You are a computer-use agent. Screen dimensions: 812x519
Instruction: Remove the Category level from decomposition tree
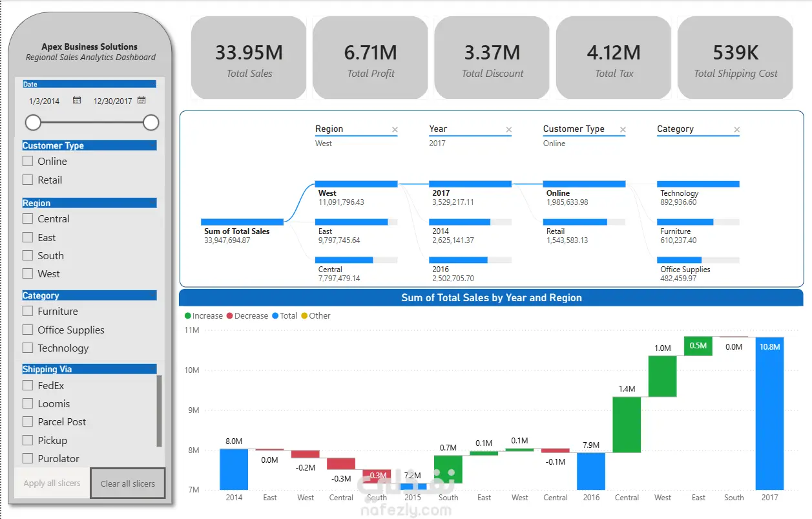[736, 130]
